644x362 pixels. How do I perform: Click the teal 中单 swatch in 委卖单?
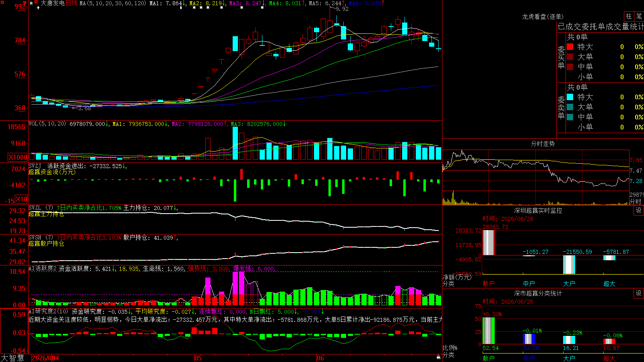click(x=570, y=117)
